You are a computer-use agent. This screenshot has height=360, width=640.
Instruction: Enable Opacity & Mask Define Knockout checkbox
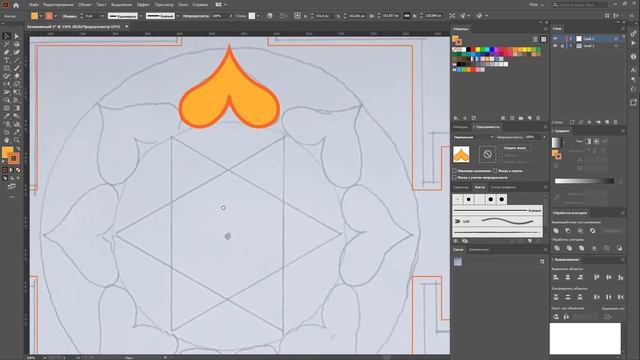pyautogui.click(x=455, y=178)
